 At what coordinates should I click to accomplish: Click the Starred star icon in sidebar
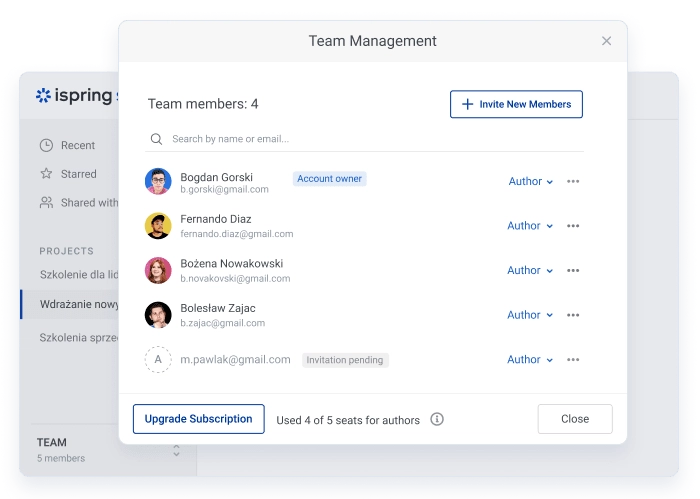[x=46, y=174]
